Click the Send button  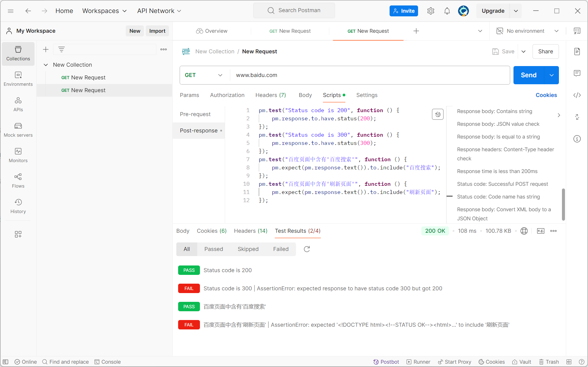point(529,75)
